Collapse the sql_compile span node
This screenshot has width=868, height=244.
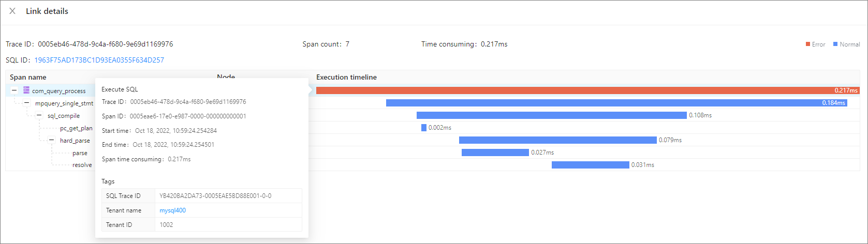(x=39, y=115)
